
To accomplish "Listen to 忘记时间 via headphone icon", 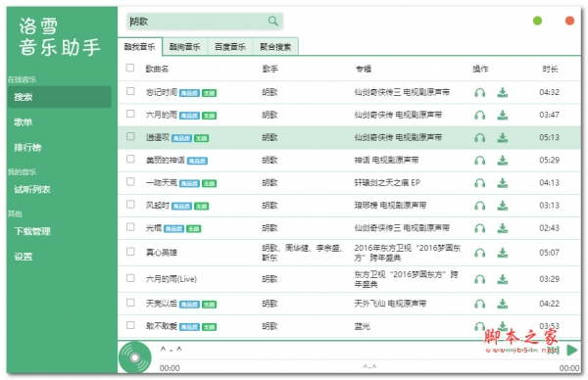I will pyautogui.click(x=479, y=92).
